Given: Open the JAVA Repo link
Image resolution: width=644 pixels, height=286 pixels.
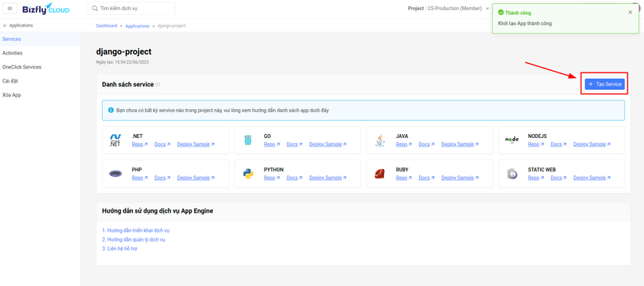Looking at the screenshot, I should tap(404, 144).
